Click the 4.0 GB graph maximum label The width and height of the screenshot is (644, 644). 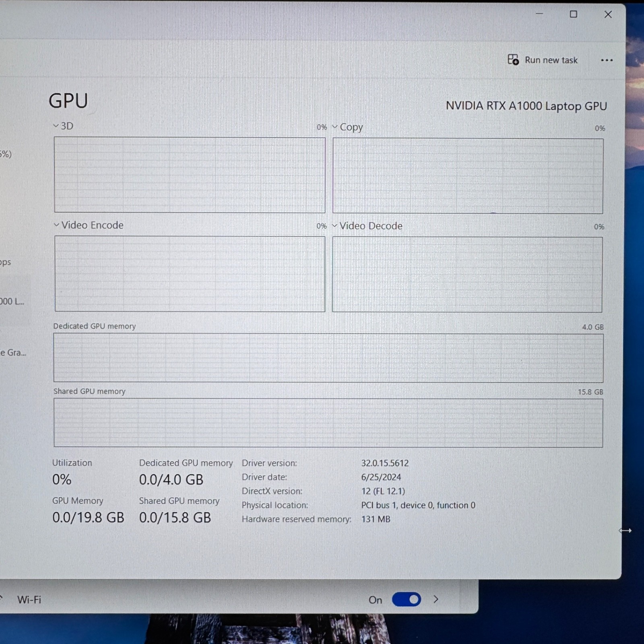point(592,327)
